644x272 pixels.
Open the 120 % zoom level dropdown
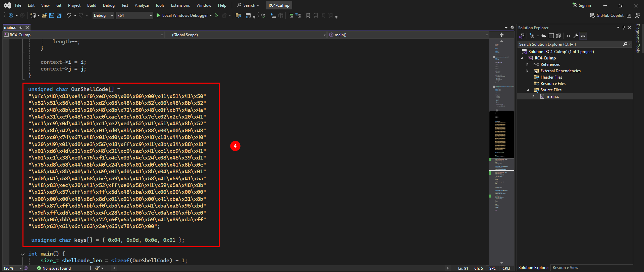click(x=12, y=268)
